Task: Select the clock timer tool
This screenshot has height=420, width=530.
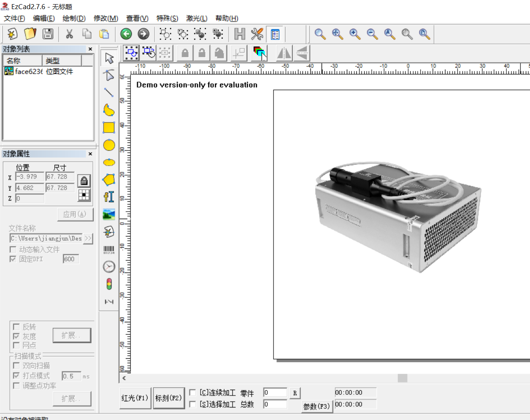Action: (109, 267)
